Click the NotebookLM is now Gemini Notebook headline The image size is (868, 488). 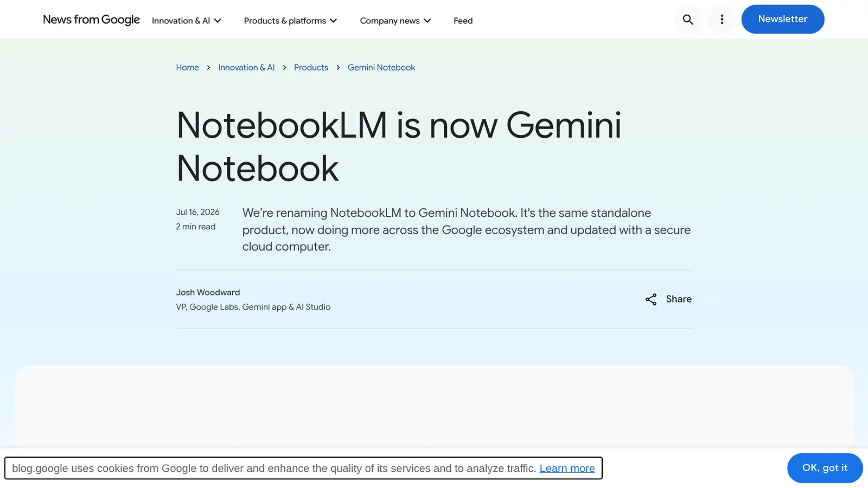coord(399,146)
